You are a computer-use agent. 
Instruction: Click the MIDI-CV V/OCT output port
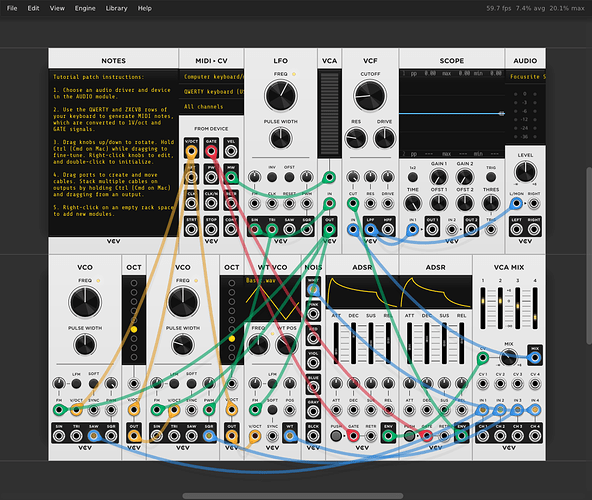(191, 151)
